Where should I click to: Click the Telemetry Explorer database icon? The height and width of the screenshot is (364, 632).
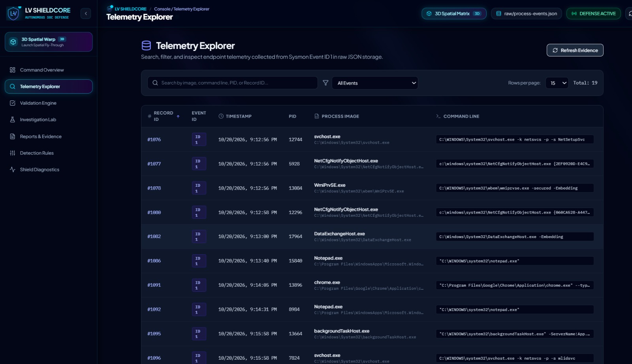click(x=146, y=46)
